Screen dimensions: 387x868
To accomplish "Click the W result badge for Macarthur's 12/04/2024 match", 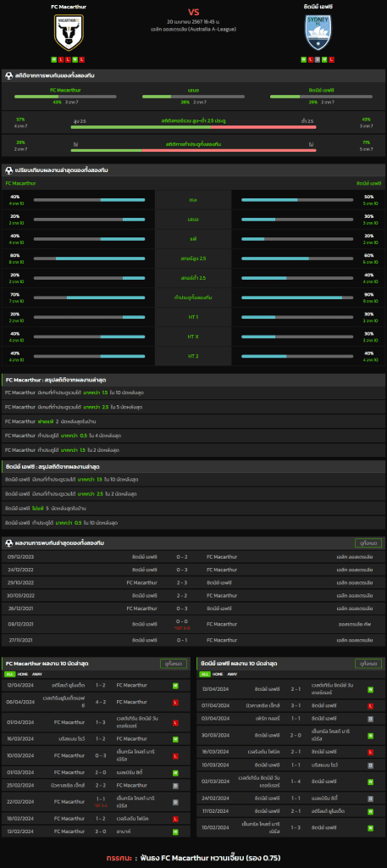I will click(175, 685).
